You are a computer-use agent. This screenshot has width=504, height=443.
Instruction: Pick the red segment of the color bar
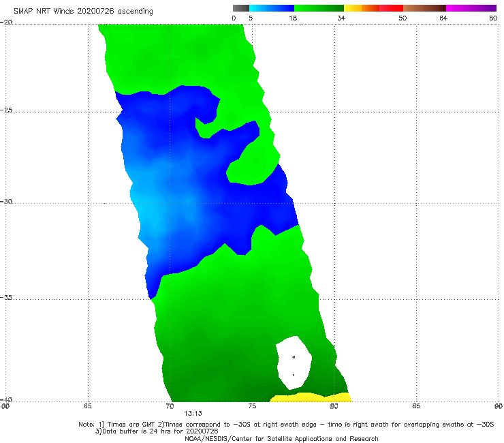tap(391, 8)
